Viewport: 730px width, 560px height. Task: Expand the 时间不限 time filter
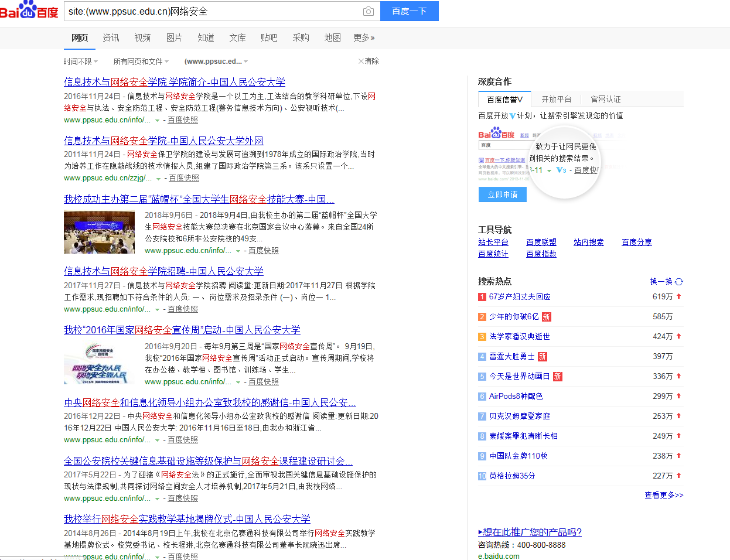80,62
